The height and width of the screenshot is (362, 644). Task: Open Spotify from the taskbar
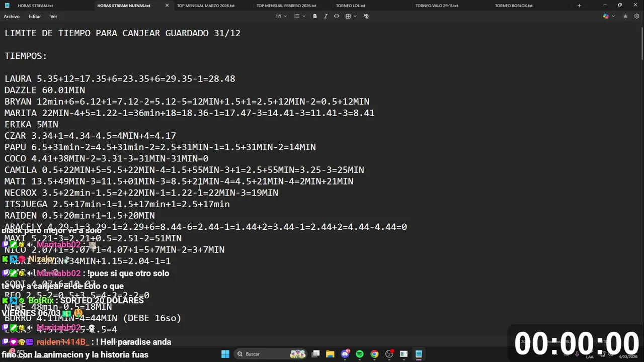(360, 354)
